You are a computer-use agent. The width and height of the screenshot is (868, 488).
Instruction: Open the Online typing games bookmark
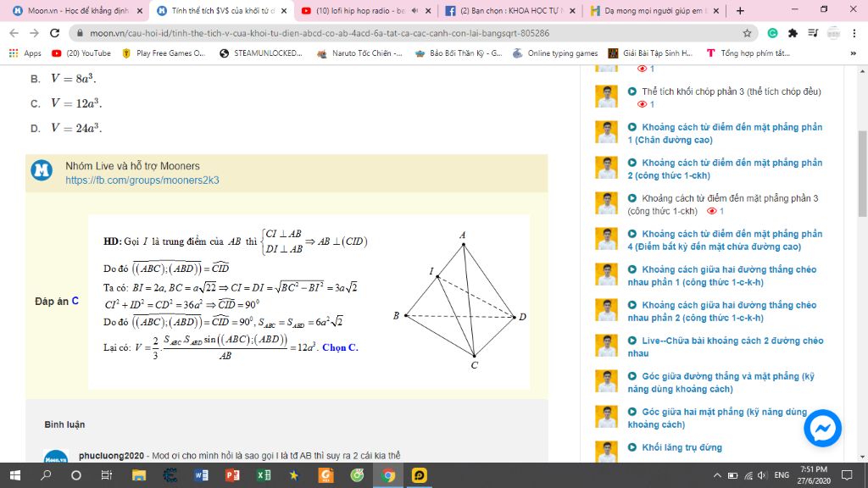[x=555, y=53]
